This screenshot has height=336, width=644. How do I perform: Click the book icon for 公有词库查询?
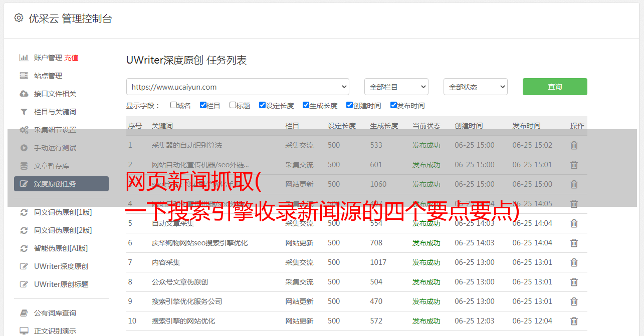click(24, 313)
